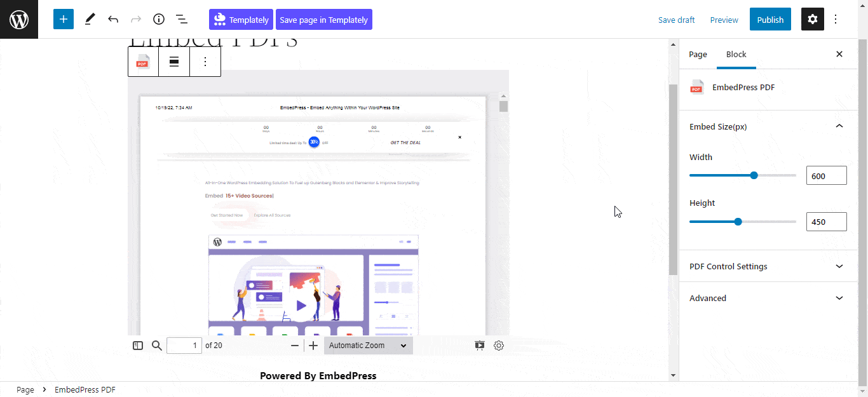Click the redo arrow
Screen dimensions: 868x397
136,19
